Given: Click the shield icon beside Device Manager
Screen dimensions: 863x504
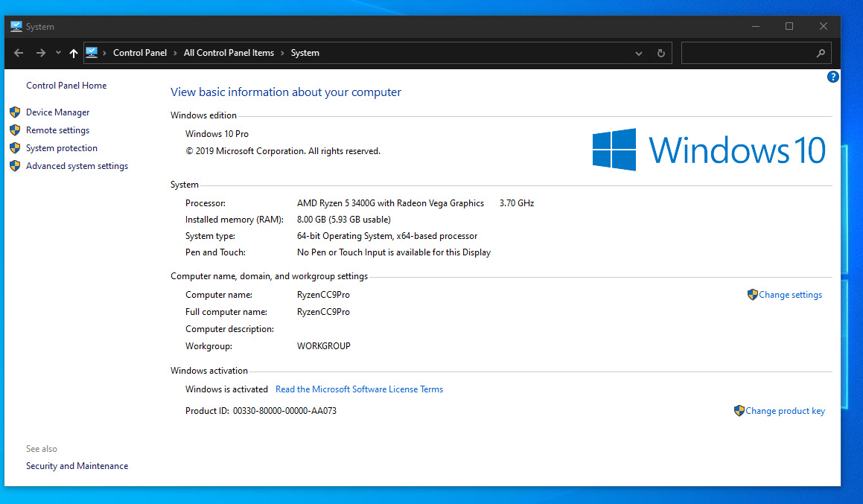Looking at the screenshot, I should tap(15, 112).
